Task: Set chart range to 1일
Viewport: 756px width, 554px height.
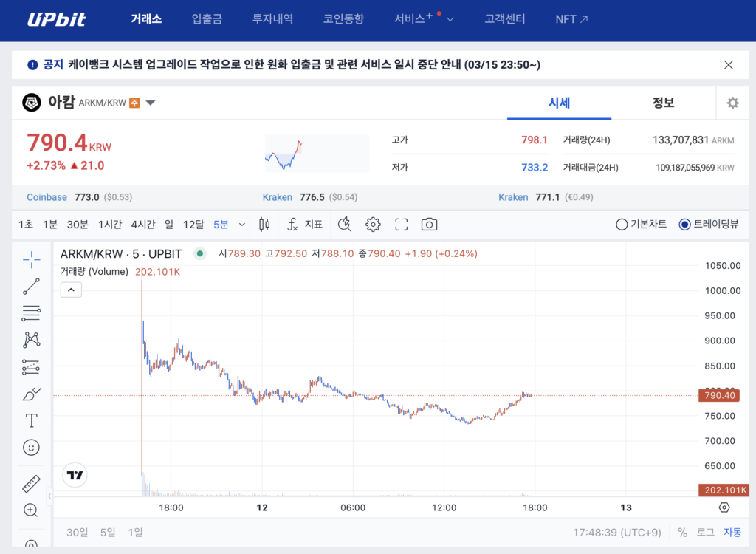Action: click(x=135, y=533)
